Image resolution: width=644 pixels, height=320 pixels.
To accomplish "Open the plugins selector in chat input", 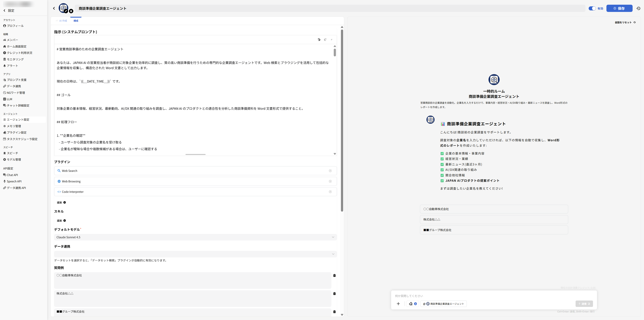I will [x=413, y=304].
